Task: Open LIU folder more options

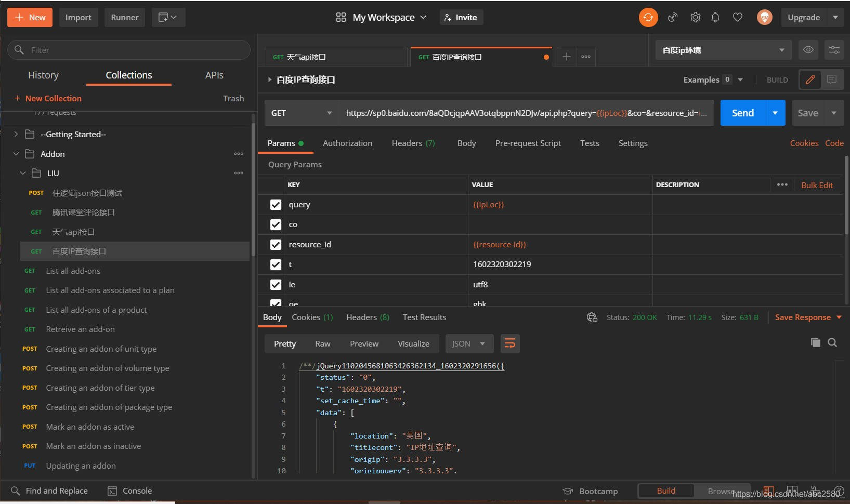Action: tap(239, 173)
